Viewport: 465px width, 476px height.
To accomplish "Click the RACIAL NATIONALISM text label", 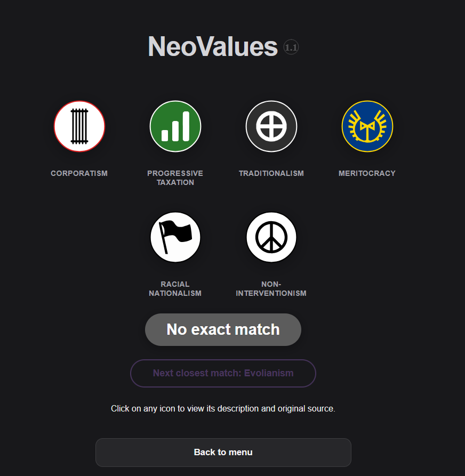I will click(x=175, y=288).
